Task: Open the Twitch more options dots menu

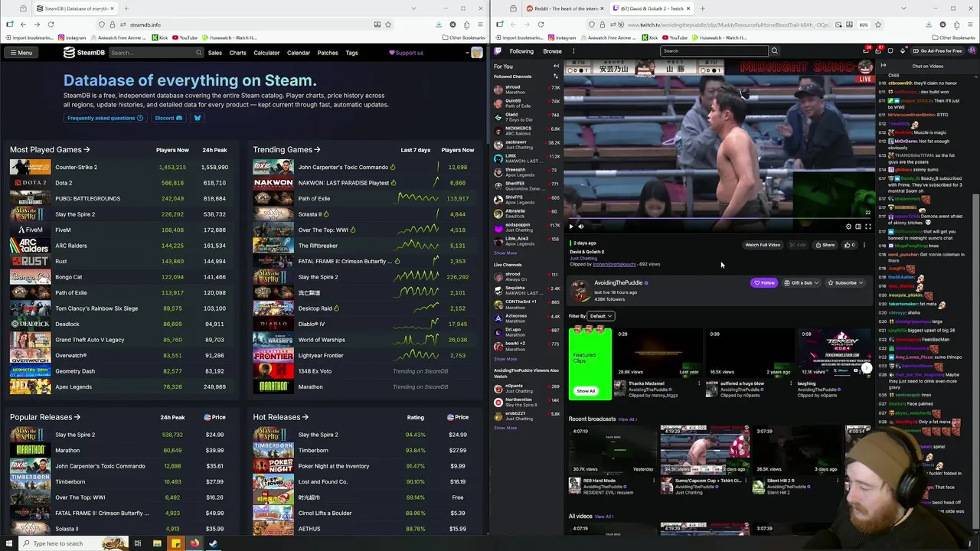Action: pyautogui.click(x=573, y=51)
